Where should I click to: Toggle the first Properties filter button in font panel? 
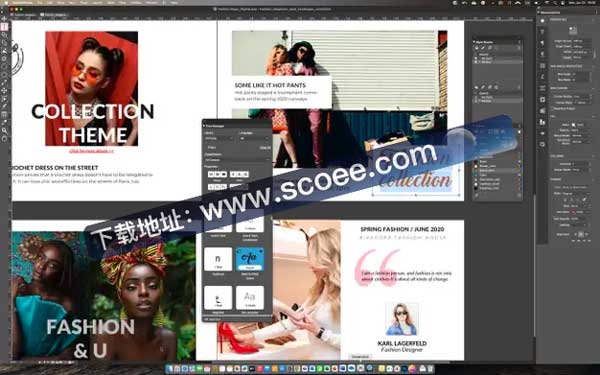pyautogui.click(x=212, y=174)
